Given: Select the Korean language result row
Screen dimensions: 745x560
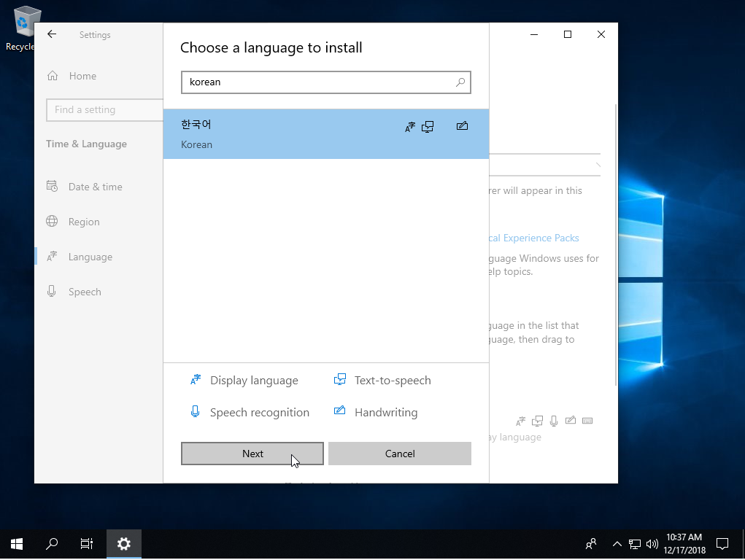Looking at the screenshot, I should click(x=326, y=134).
